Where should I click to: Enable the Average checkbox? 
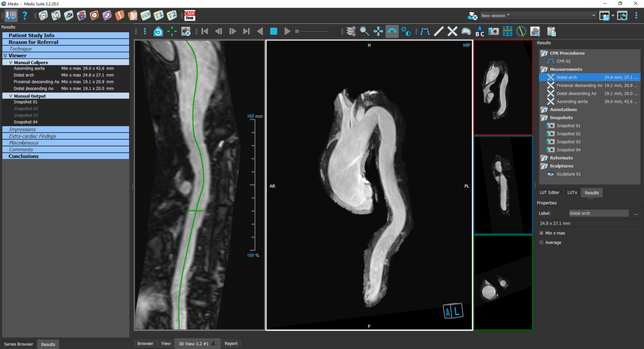[x=541, y=242]
